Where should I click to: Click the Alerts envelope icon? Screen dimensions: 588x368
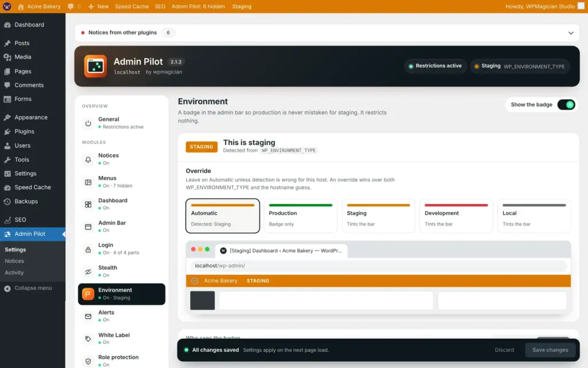pyautogui.click(x=88, y=317)
